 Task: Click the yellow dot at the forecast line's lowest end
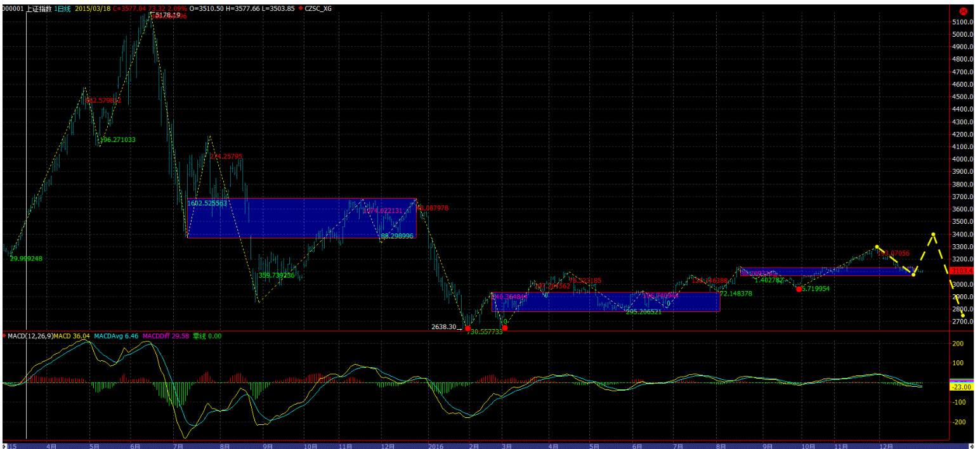click(x=963, y=316)
